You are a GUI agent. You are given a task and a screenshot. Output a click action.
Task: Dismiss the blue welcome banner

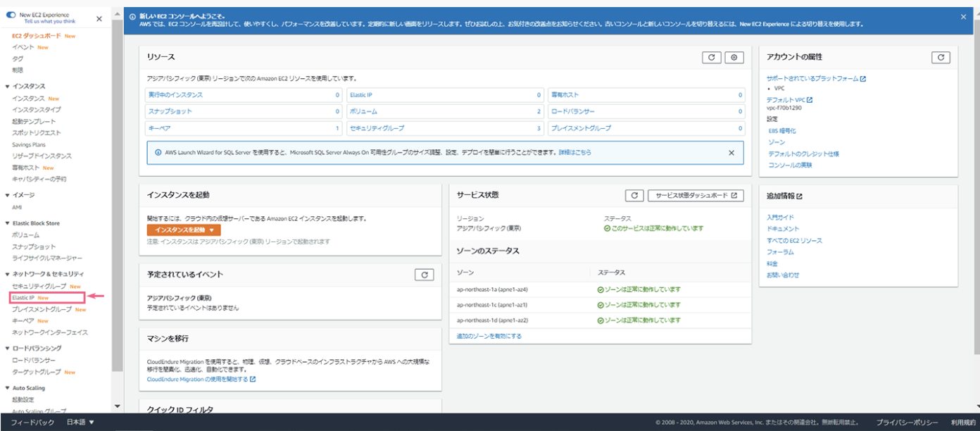click(963, 16)
